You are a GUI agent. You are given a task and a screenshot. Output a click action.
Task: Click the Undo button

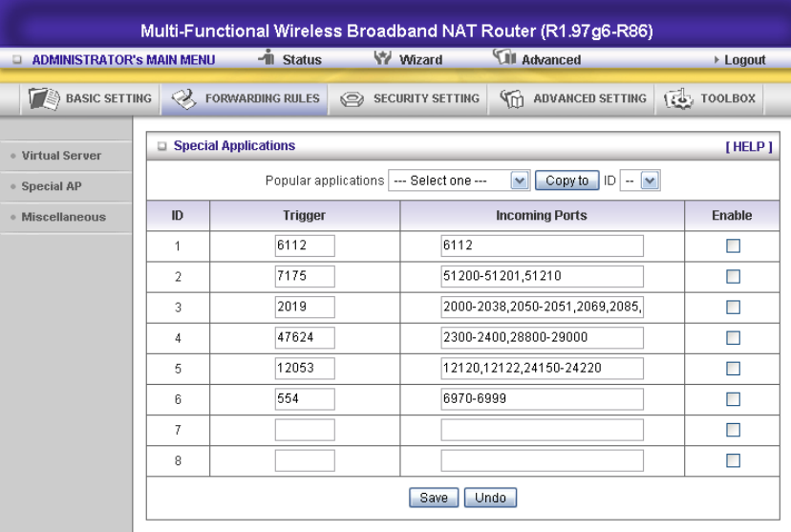tap(490, 498)
